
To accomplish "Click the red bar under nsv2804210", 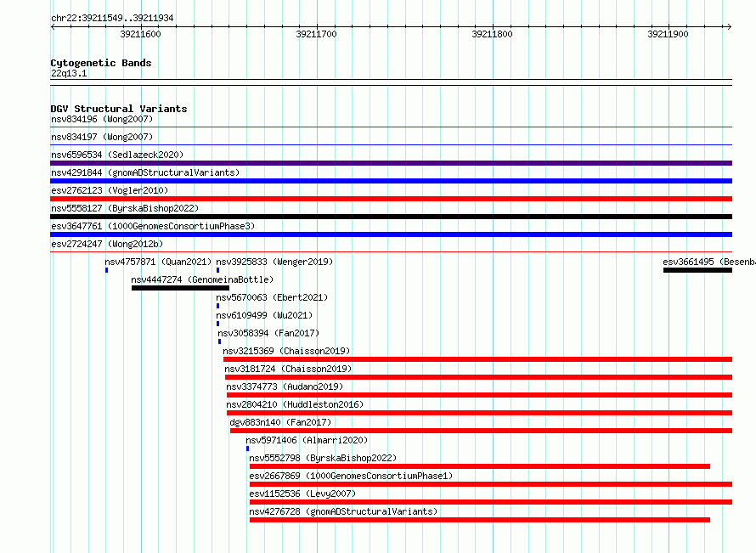I will [x=480, y=413].
